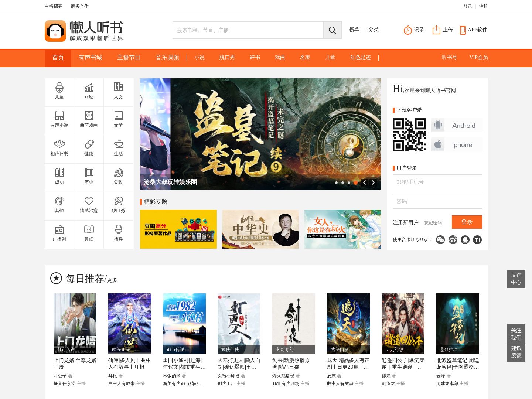Show previous banner slide arrow

[x=365, y=183]
